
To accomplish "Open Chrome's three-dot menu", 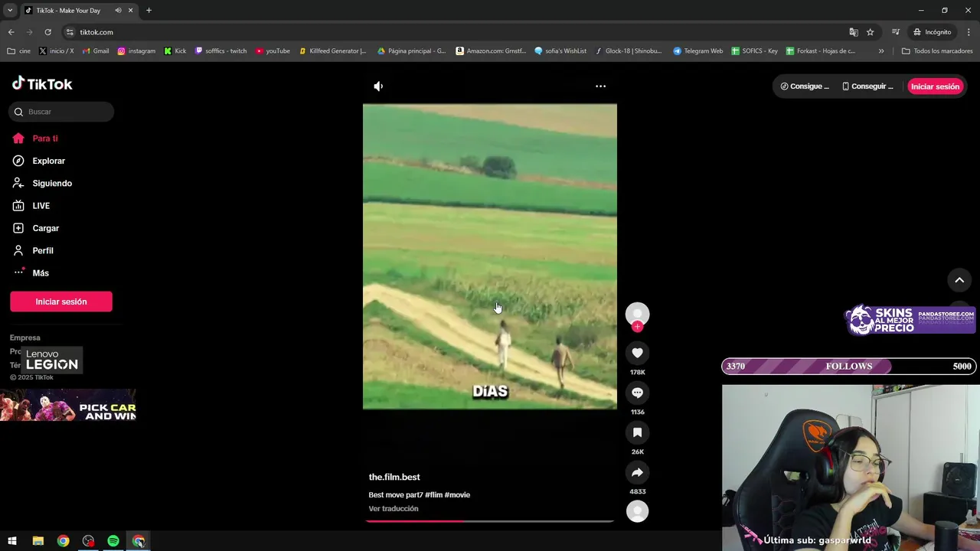I will [969, 32].
